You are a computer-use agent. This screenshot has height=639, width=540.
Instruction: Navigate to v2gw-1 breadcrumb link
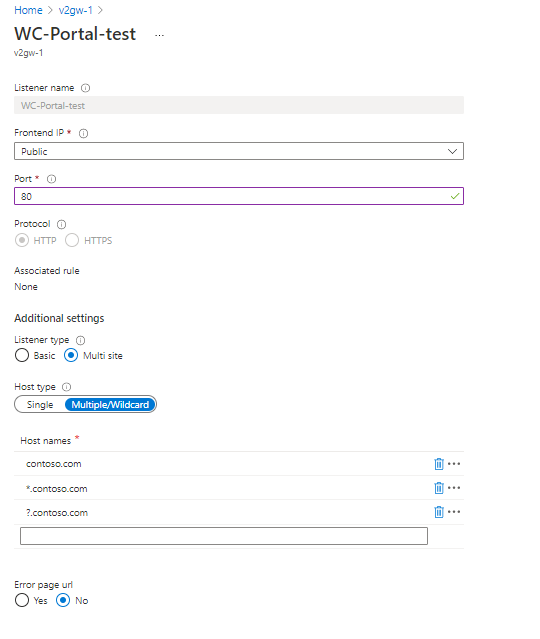pyautogui.click(x=75, y=10)
